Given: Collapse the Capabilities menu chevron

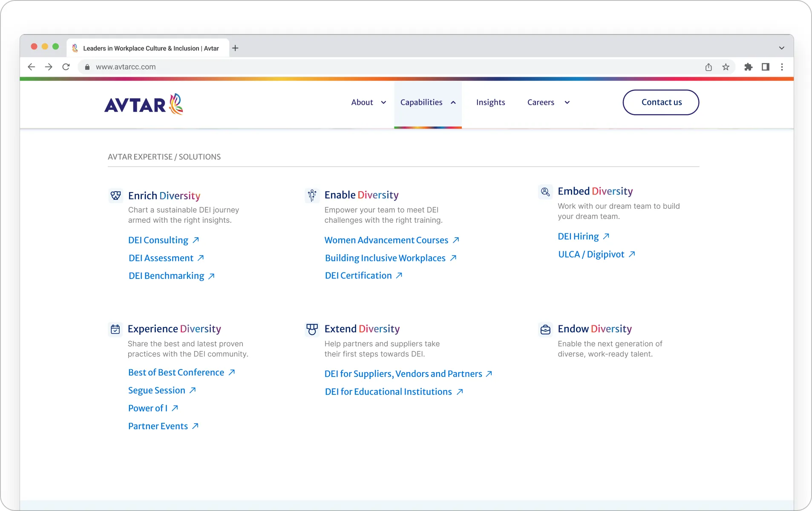Looking at the screenshot, I should click(x=453, y=103).
